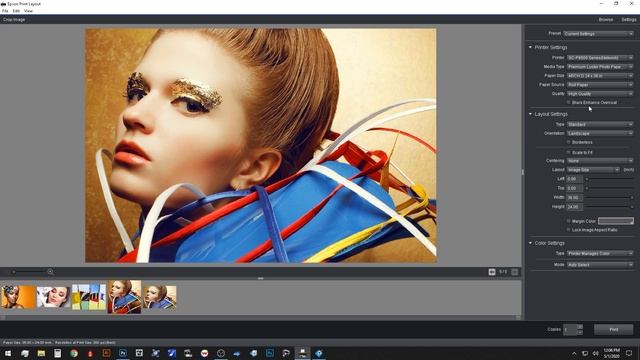Click the Crop Image button
Image resolution: width=640 pixels, height=360 pixels.
coord(14,20)
